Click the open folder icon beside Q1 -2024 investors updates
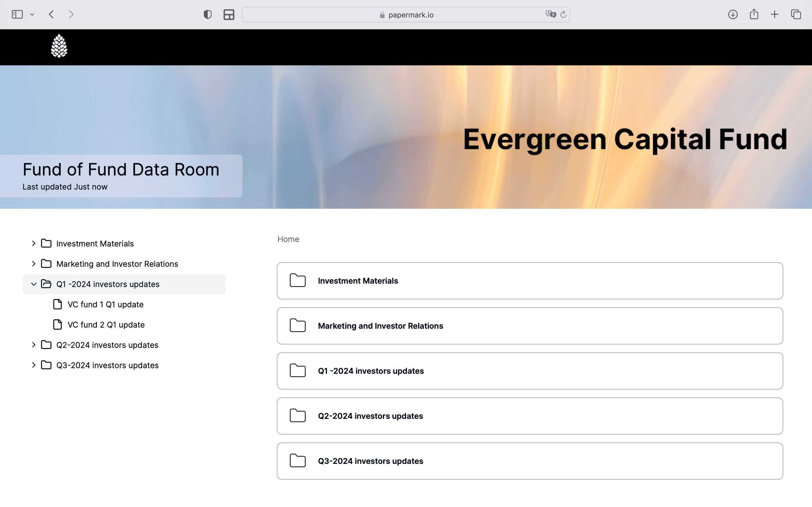 point(46,284)
